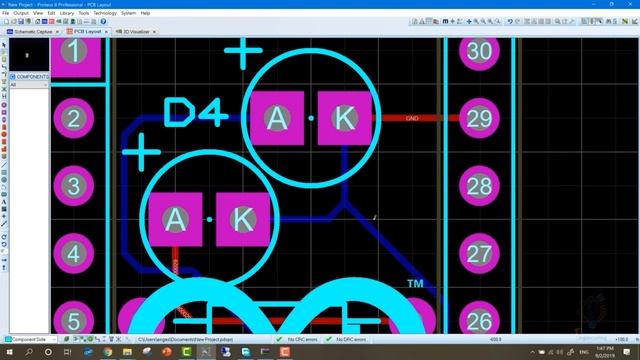Click the Zoom Out magnifier icon

click(x=483, y=21)
